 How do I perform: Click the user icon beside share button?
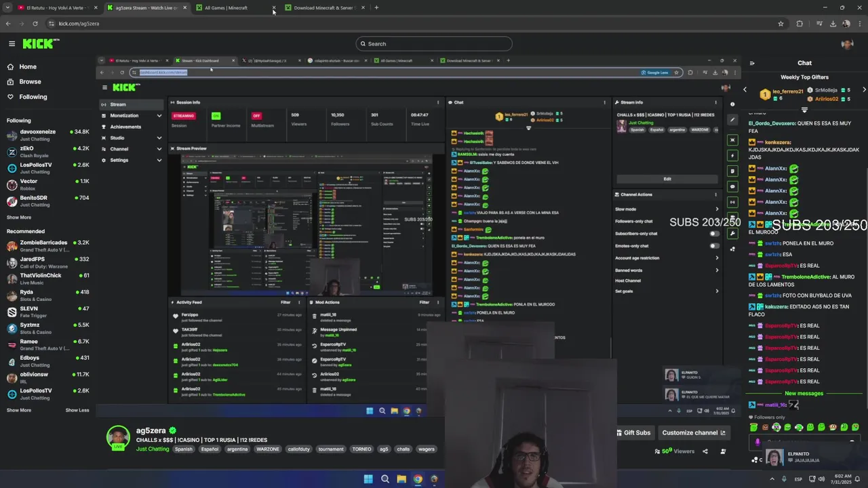(723, 451)
